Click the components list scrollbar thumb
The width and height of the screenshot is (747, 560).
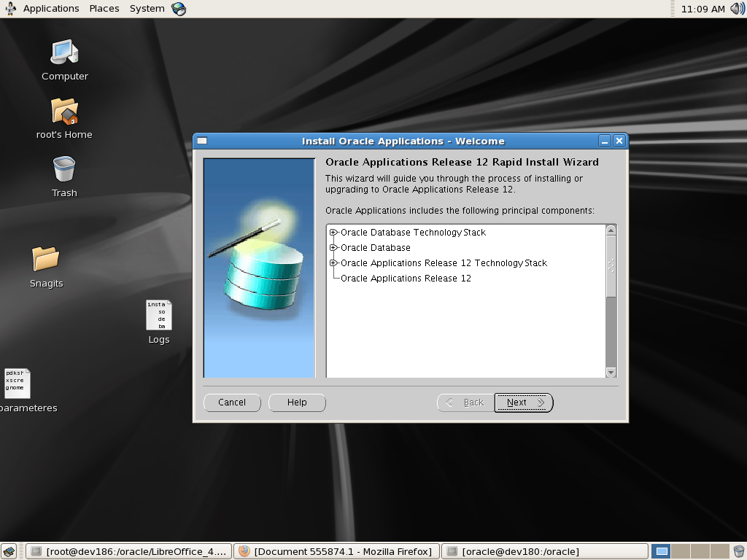(x=611, y=265)
